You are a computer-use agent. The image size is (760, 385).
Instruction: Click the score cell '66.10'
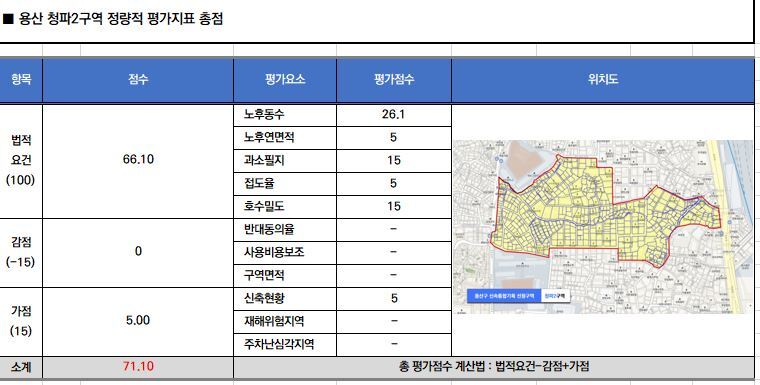click(138, 161)
